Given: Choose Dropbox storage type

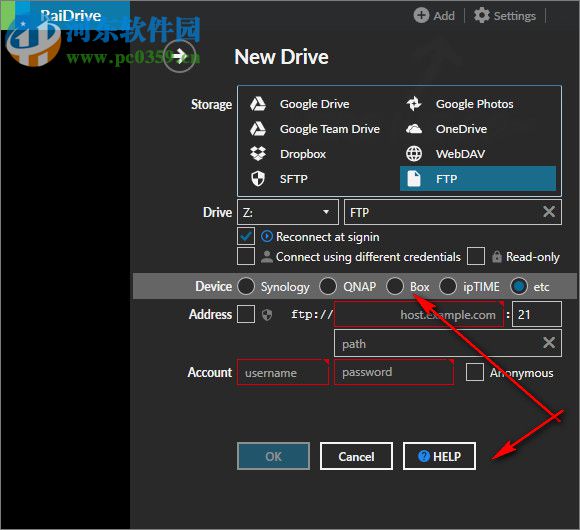Looking at the screenshot, I should (x=288, y=153).
